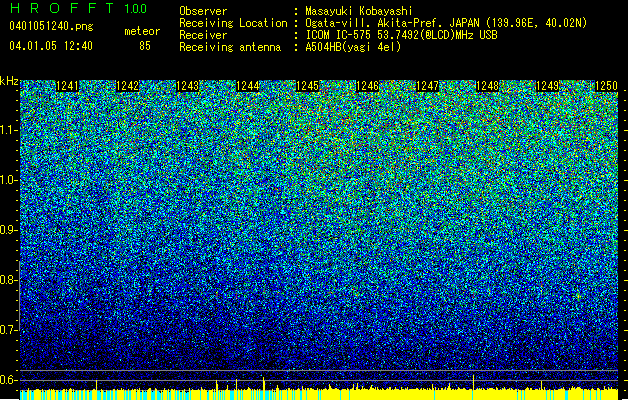Viewport: 629px width, 400px height.
Task: Click the 1250 time marker
Action: click(606, 86)
